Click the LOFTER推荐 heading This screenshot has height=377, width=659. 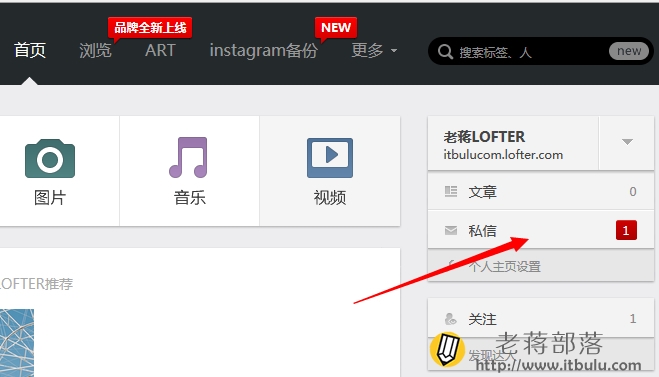(x=37, y=284)
